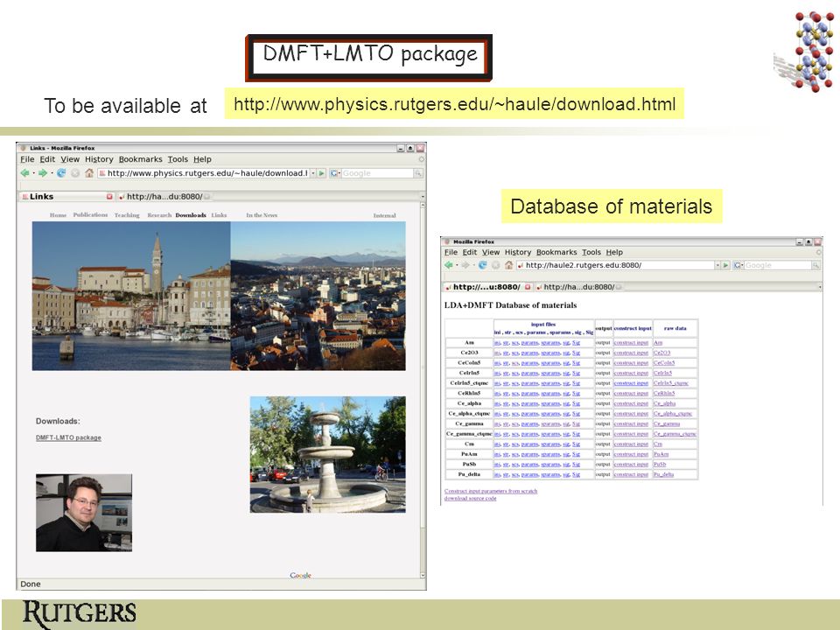Open search engine selector in the Links window
The height and width of the screenshot is (630, 840).
[335, 173]
